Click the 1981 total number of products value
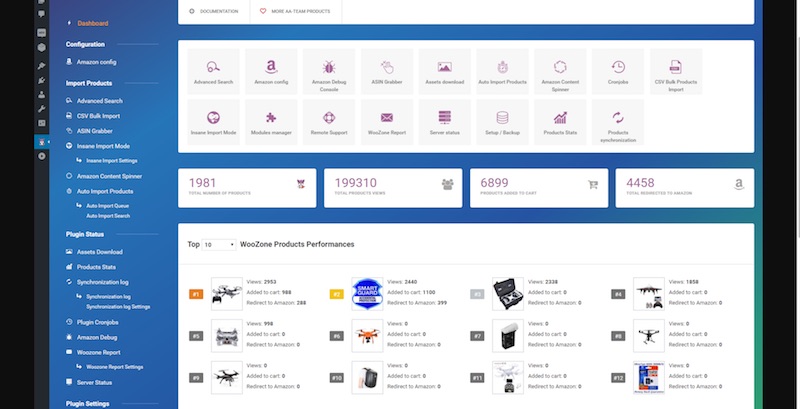Image resolution: width=800 pixels, height=409 pixels. click(x=203, y=183)
